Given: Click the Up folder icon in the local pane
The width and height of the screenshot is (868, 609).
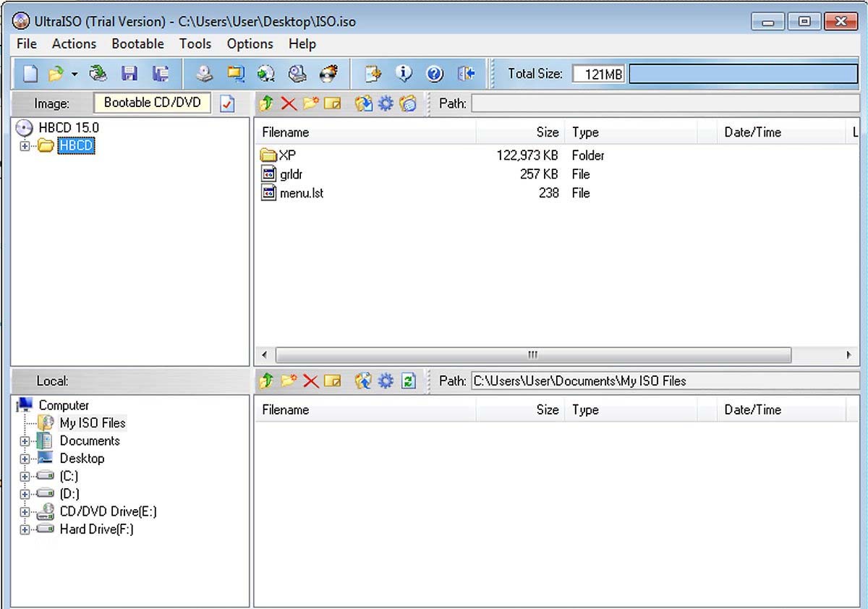Looking at the screenshot, I should tap(266, 380).
